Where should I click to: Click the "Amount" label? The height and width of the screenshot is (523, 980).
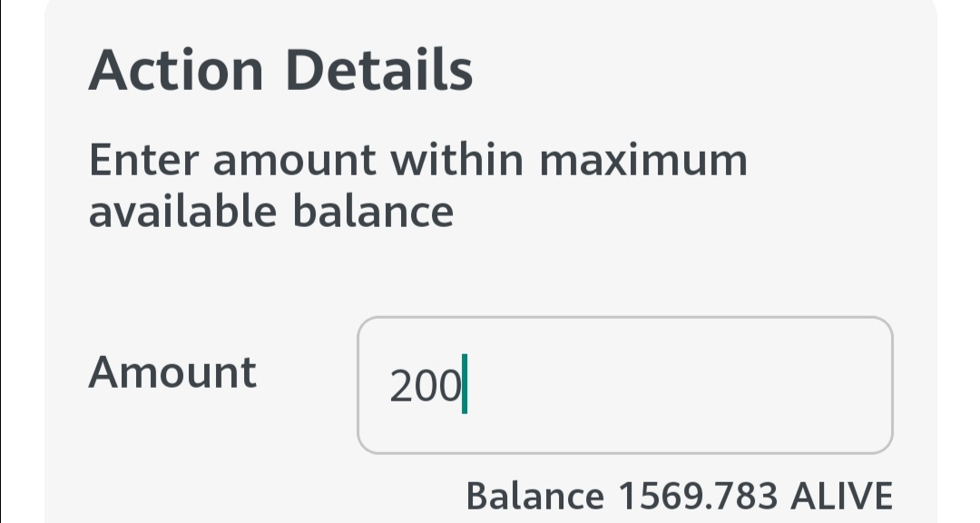(172, 372)
